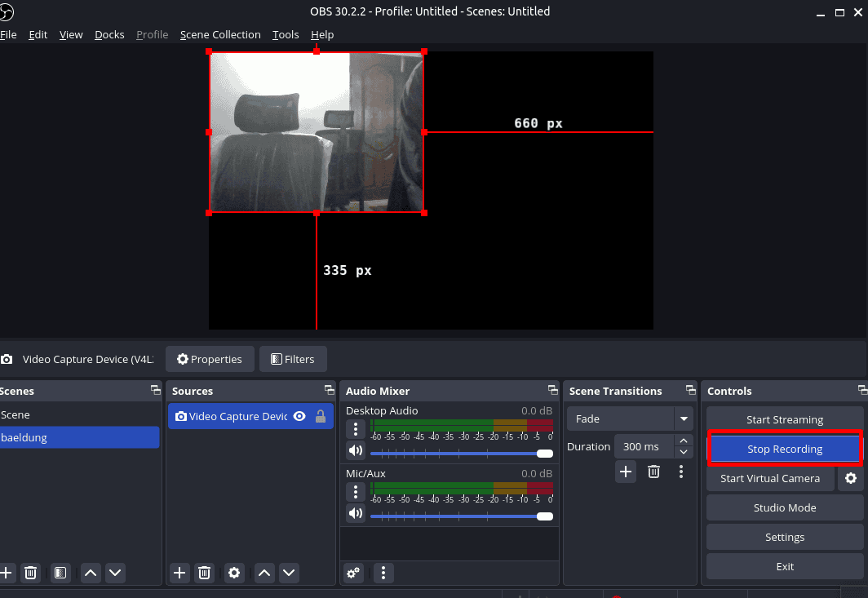Screen dimensions: 868x598
Task: Increase transition duration with the up stepper
Action: tap(683, 441)
